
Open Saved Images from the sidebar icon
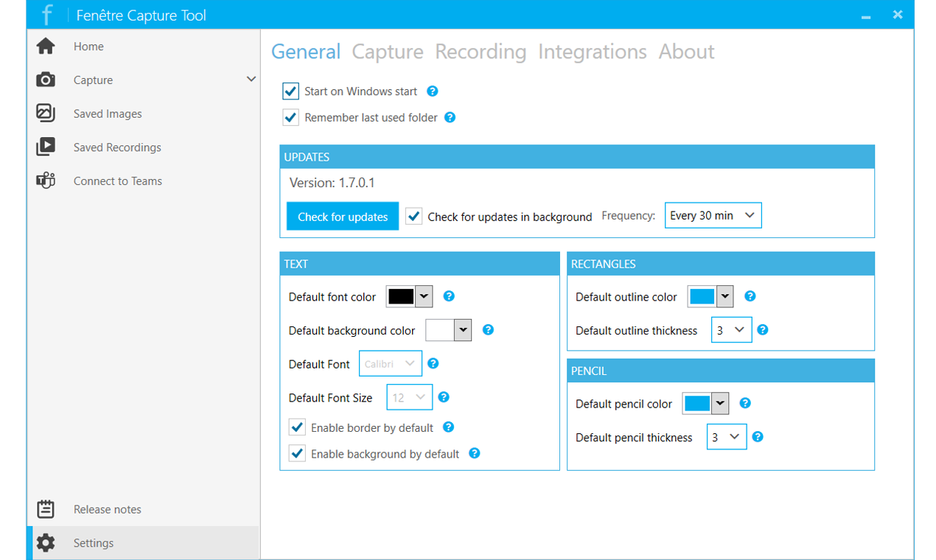46,113
